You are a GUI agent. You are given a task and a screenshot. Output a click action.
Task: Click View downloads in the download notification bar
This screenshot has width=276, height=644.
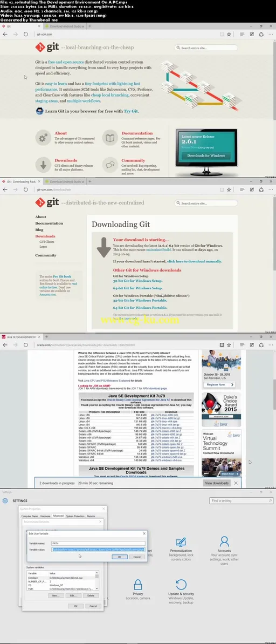point(217,483)
